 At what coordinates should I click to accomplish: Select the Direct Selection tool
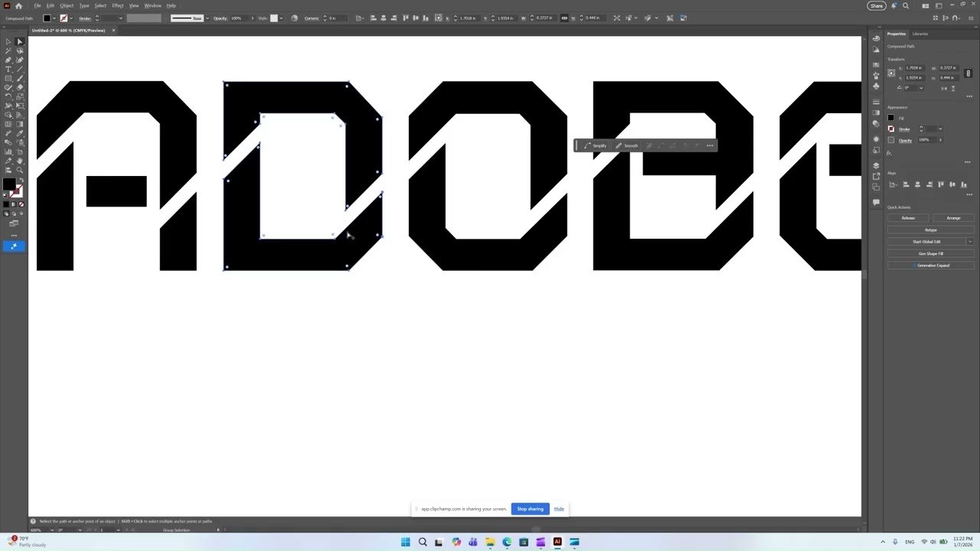click(20, 41)
